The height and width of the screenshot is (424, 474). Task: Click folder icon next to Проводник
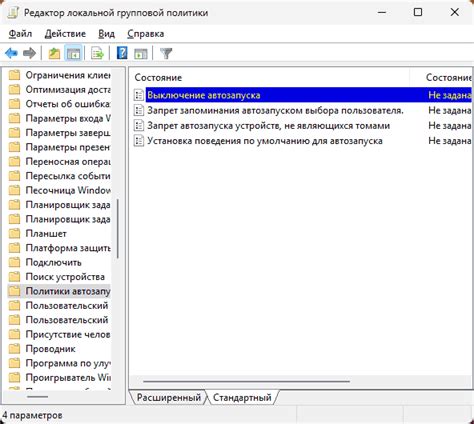point(14,349)
